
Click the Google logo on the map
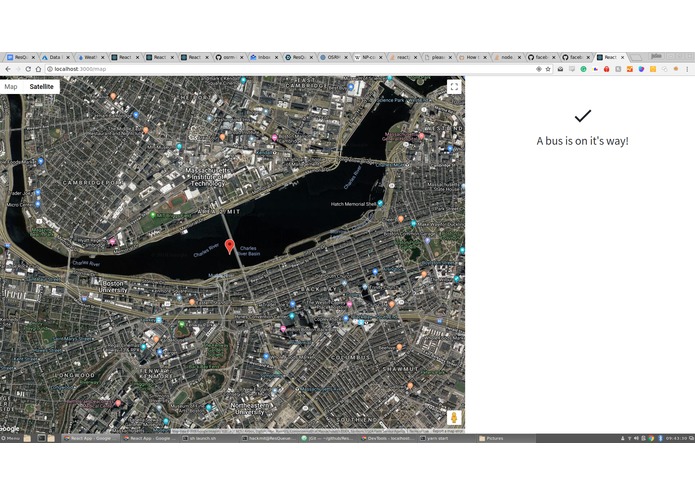(x=10, y=428)
